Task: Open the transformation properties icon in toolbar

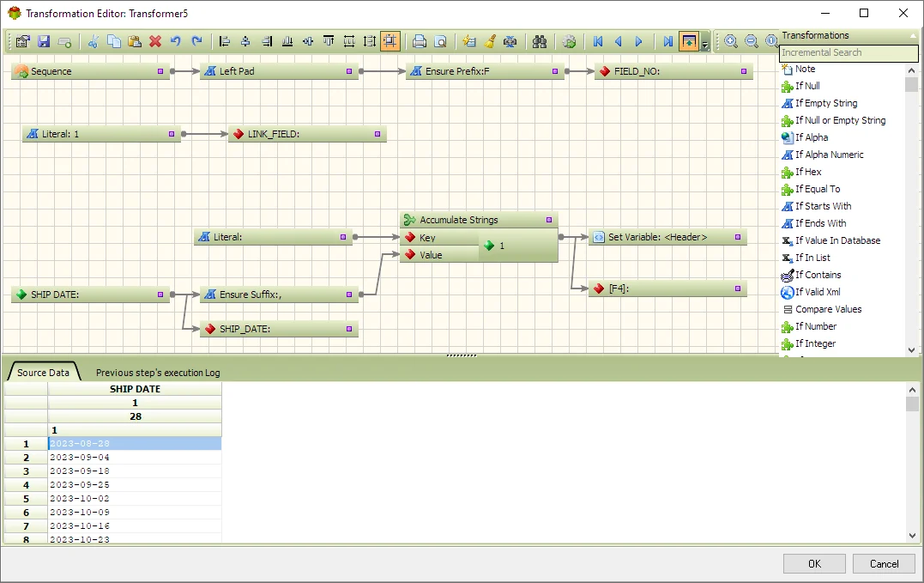Action: [x=22, y=41]
